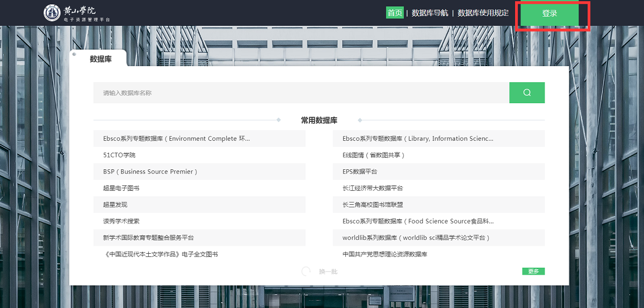Click the green magnifier search button
This screenshot has width=644, height=308.
[527, 93]
